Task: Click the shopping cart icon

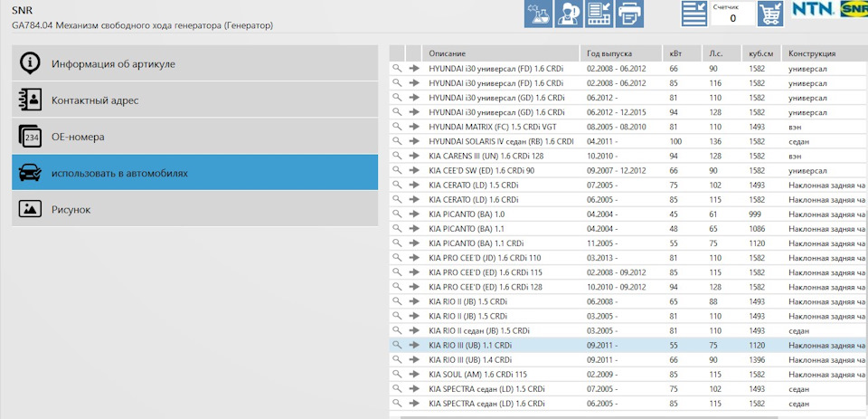Action: 770,14
